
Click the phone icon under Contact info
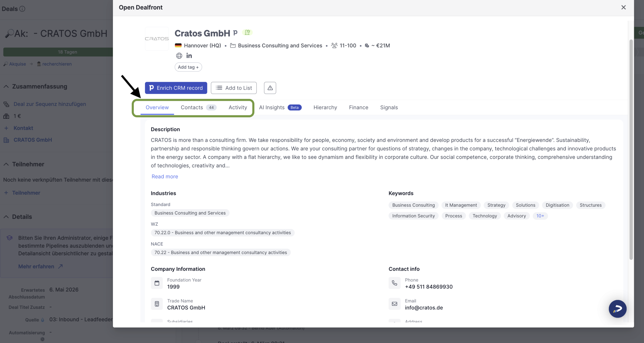tap(394, 283)
